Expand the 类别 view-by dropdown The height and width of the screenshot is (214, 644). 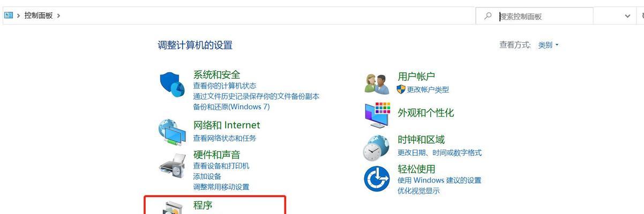click(548, 45)
